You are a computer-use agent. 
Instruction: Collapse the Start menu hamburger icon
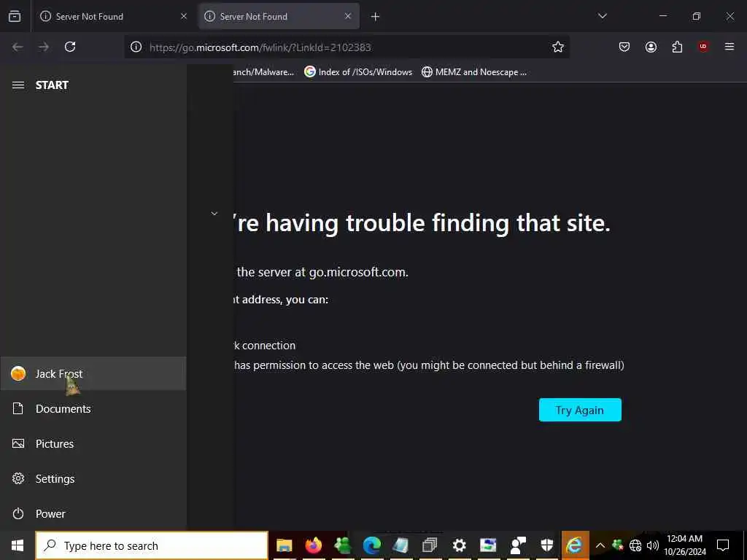[18, 85]
